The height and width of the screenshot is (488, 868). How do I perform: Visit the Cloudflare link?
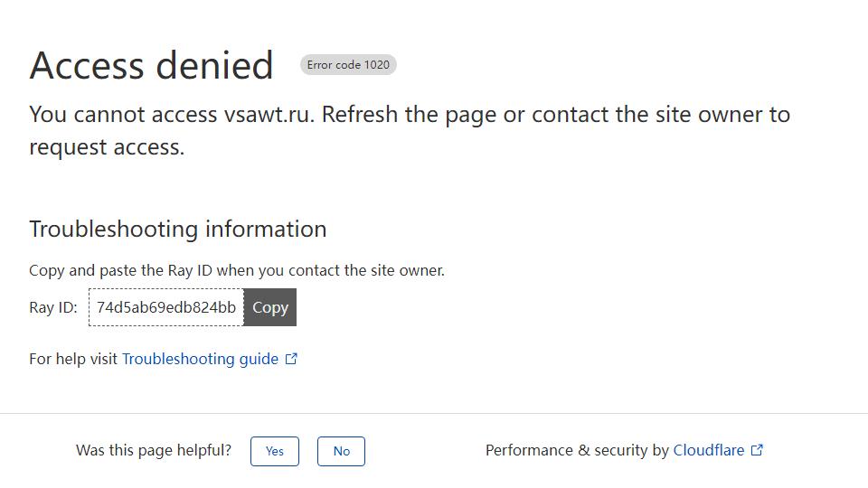pyautogui.click(x=708, y=450)
